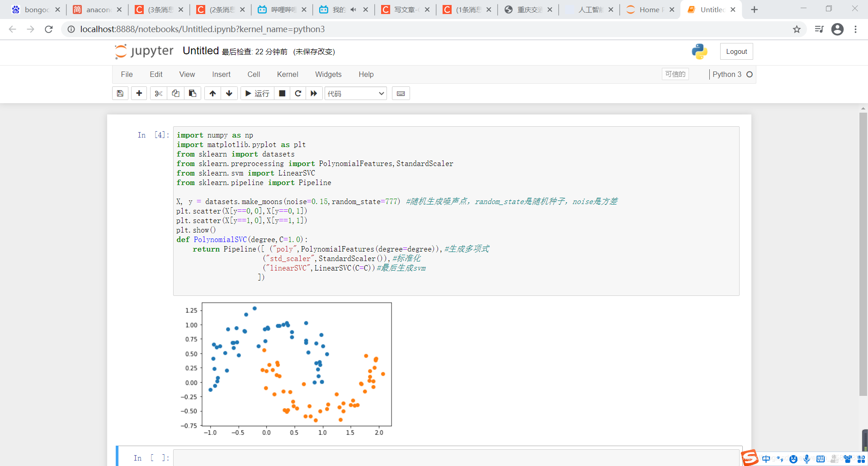
Task: Close the Untitled browser tab
Action: 733,10
